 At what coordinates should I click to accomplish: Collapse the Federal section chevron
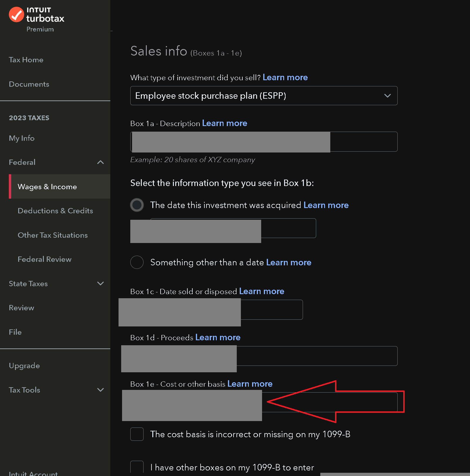pyautogui.click(x=101, y=162)
